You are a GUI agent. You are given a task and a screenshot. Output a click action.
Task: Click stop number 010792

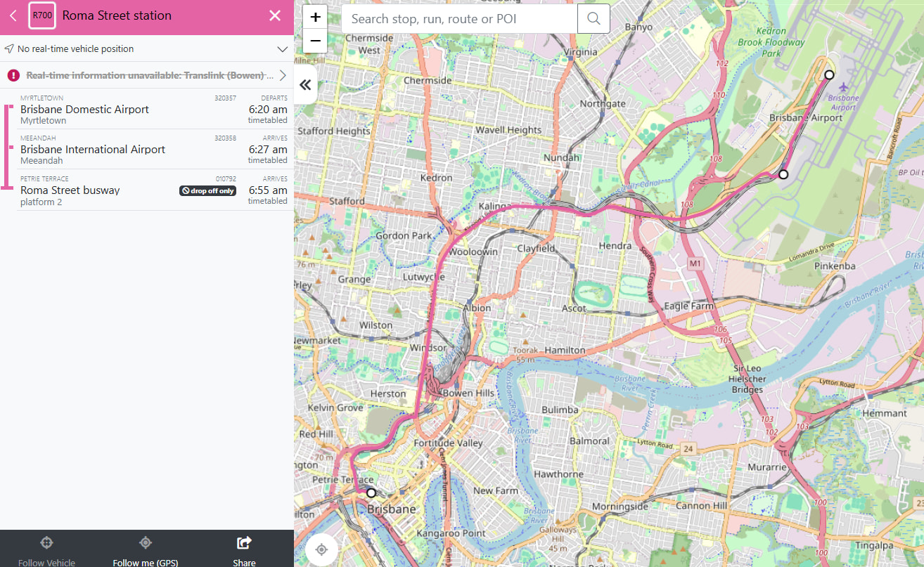point(226,179)
